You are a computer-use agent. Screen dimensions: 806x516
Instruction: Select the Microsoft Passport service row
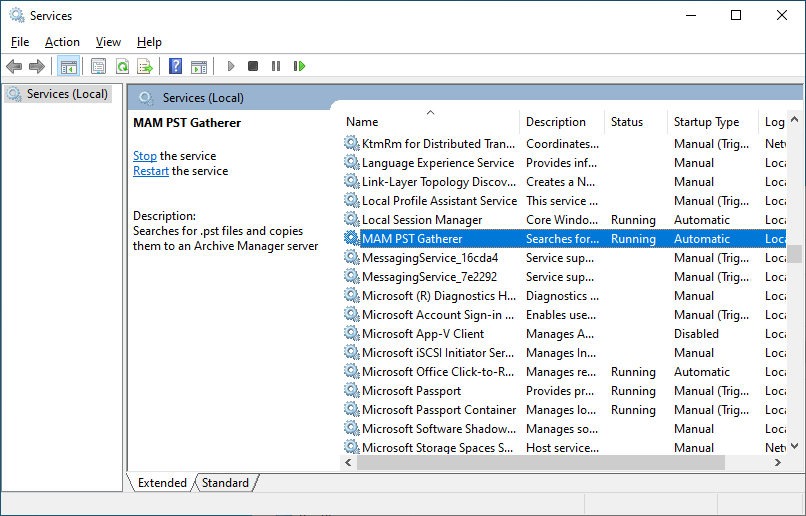pos(411,391)
